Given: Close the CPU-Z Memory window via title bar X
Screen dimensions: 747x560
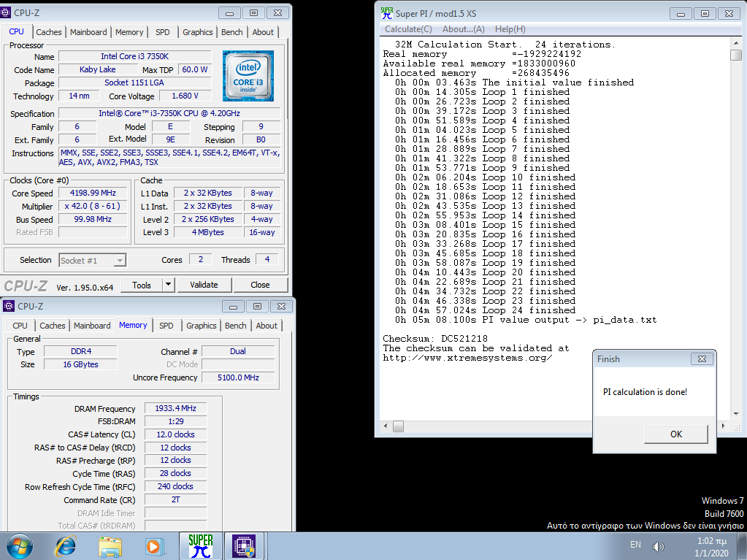Looking at the screenshot, I should tap(281, 306).
